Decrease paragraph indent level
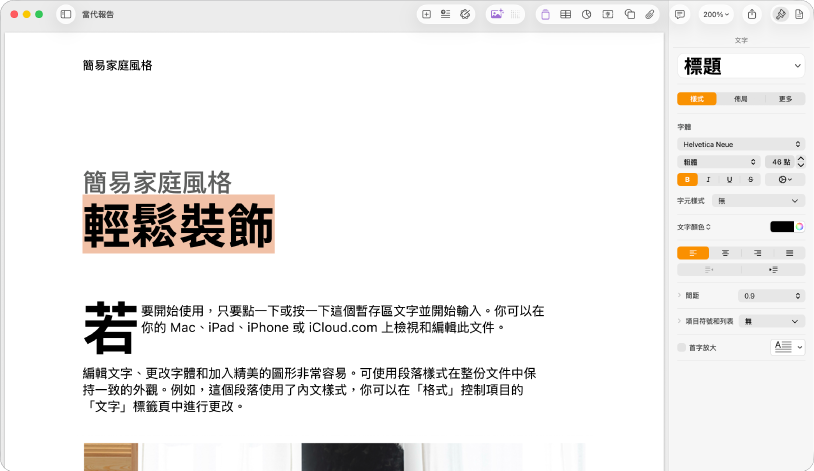Screen dimensions: 814x471 tap(709, 270)
